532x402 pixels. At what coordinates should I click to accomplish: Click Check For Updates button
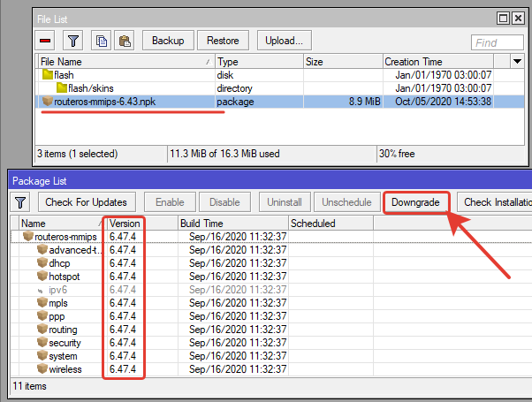87,202
